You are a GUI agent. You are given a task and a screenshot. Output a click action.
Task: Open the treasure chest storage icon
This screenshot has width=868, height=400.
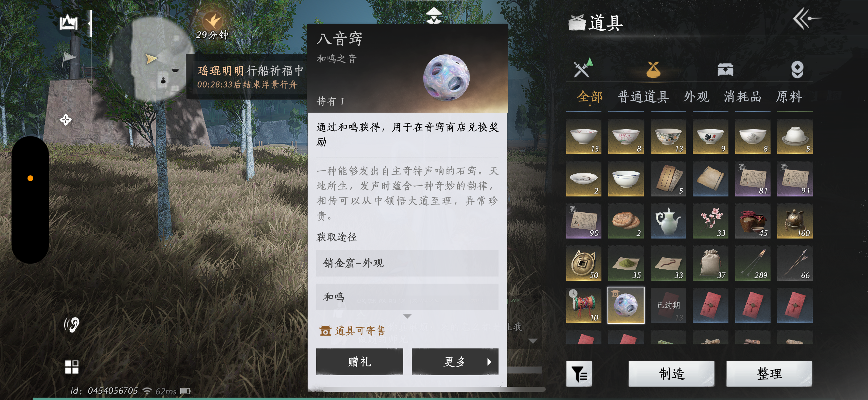click(x=725, y=70)
